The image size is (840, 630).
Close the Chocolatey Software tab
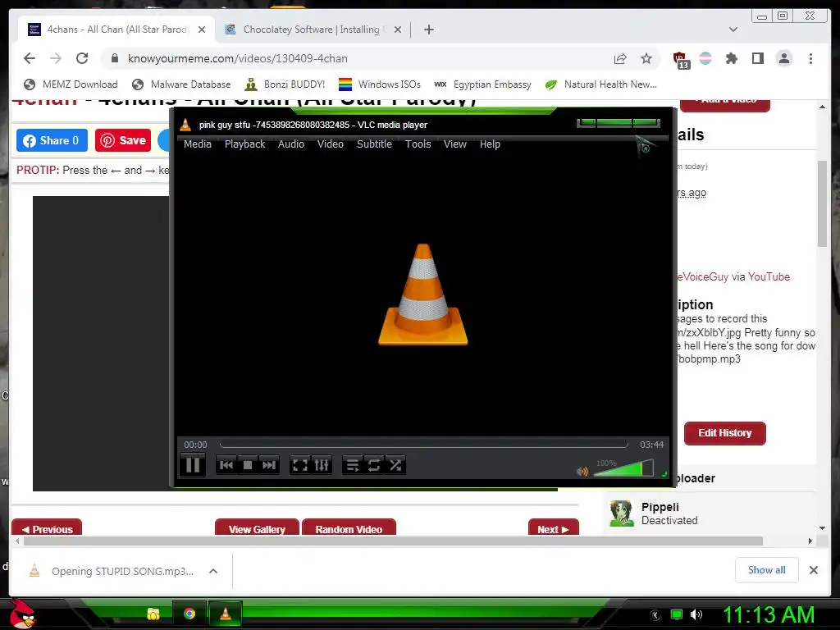pyautogui.click(x=398, y=30)
